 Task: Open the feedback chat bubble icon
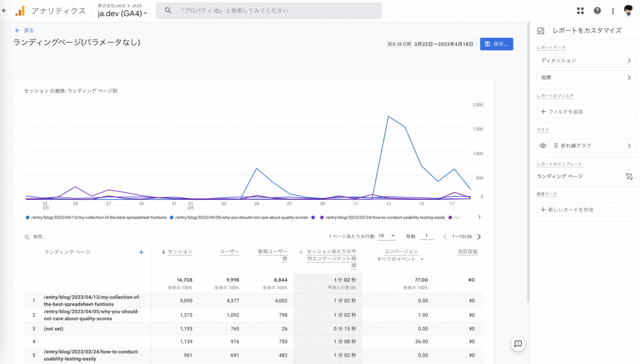tap(518, 344)
